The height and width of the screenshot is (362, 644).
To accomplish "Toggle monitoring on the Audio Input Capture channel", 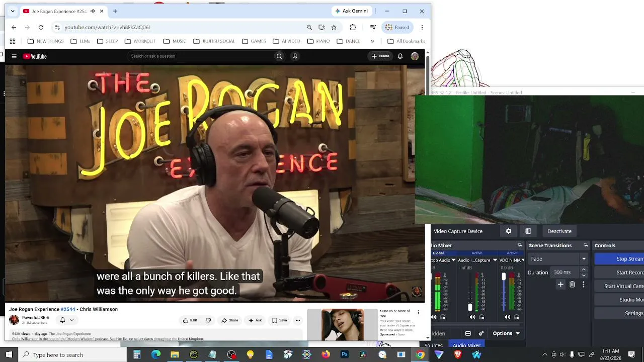I will pyautogui.click(x=482, y=317).
